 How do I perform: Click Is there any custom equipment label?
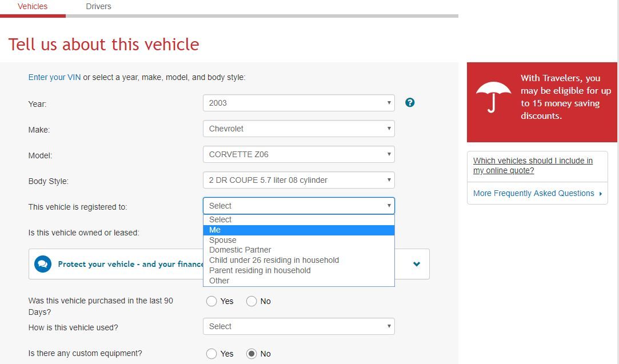[85, 353]
